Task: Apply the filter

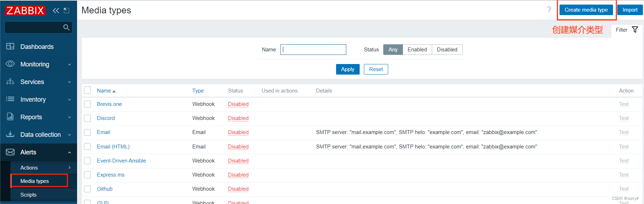Action: tap(348, 69)
